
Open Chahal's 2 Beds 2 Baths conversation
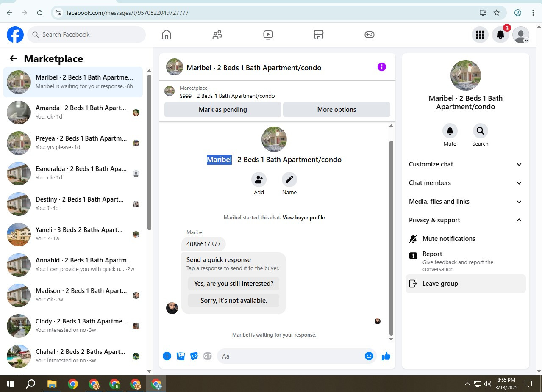73,356
